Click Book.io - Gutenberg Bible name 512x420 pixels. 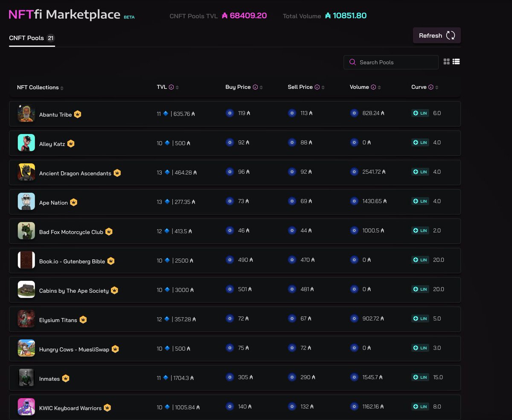click(72, 262)
